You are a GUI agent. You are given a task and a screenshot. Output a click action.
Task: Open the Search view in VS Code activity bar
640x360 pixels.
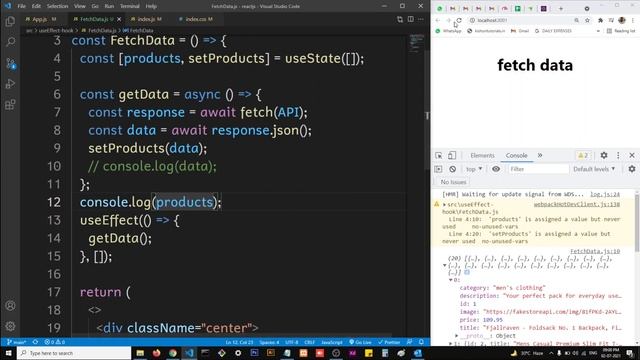[x=11, y=42]
